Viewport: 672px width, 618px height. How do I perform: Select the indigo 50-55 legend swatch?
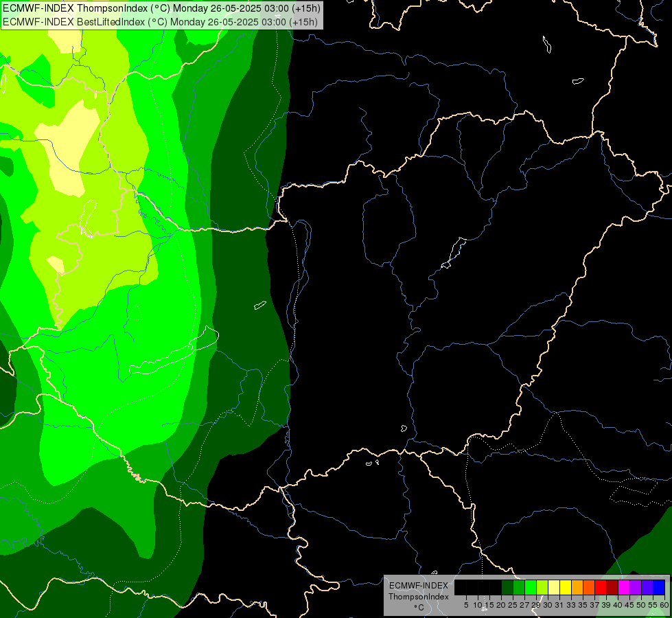(x=647, y=587)
